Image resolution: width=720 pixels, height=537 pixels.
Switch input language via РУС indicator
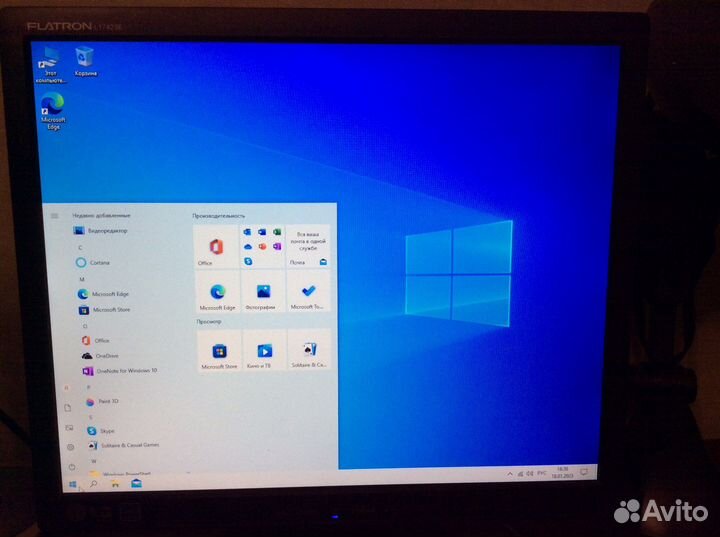pos(542,473)
